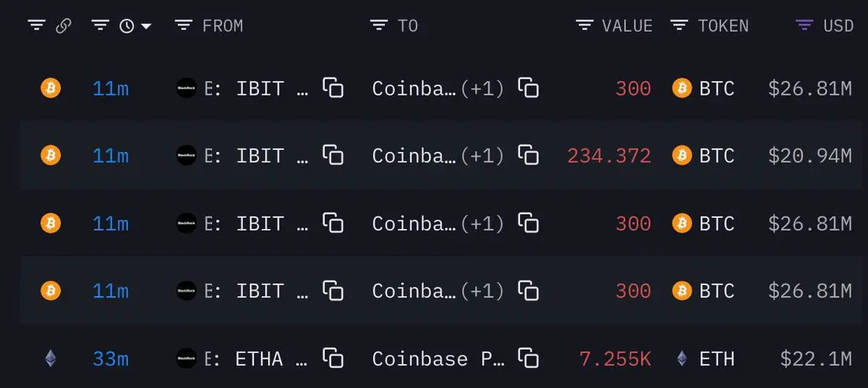Filter transactions by TOKEN column
868x388 pixels.
(x=678, y=26)
